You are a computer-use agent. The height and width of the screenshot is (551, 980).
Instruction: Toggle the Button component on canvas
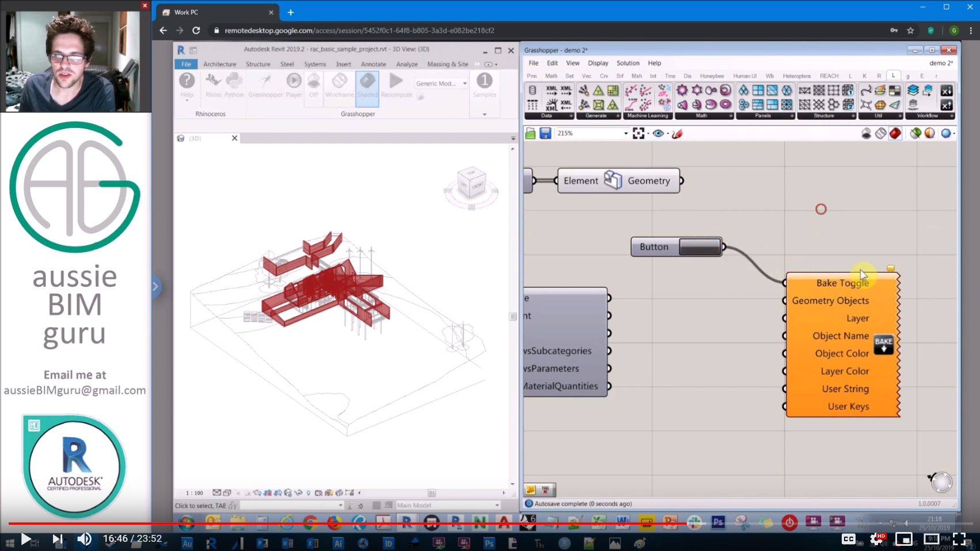(699, 247)
